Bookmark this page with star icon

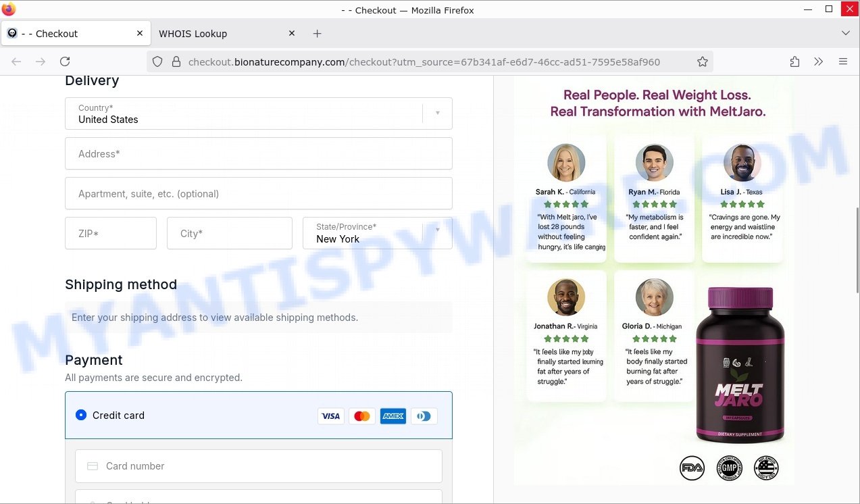coord(703,61)
